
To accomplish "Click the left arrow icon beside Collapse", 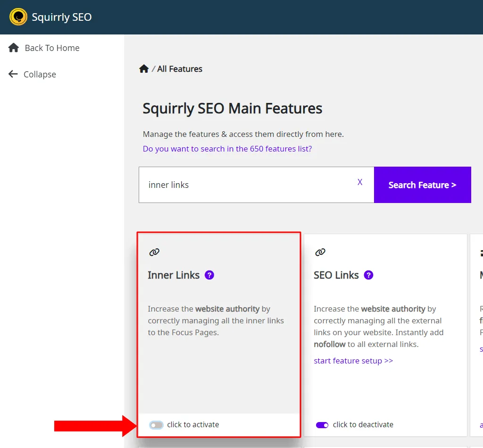I will (x=13, y=74).
